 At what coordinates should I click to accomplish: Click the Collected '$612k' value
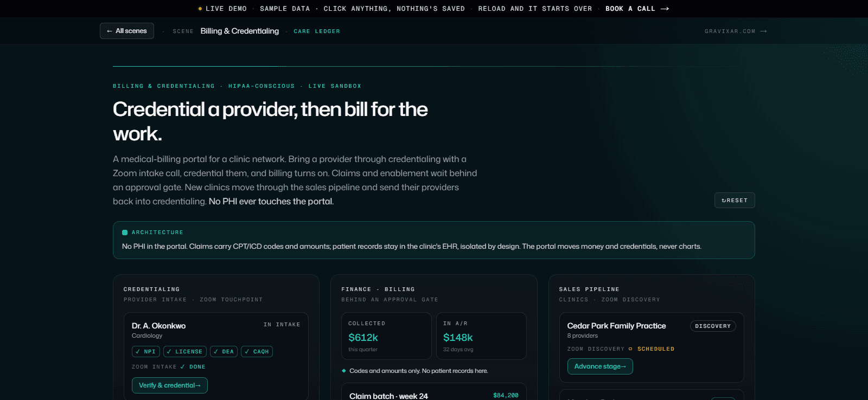[363, 337]
